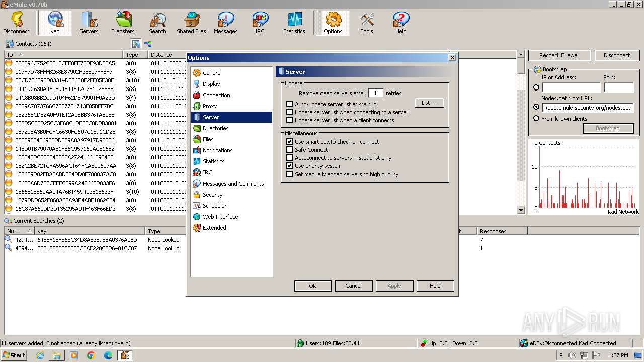The image size is (644, 362).
Task: Open the Help toolbar icon
Action: pyautogui.click(x=401, y=23)
